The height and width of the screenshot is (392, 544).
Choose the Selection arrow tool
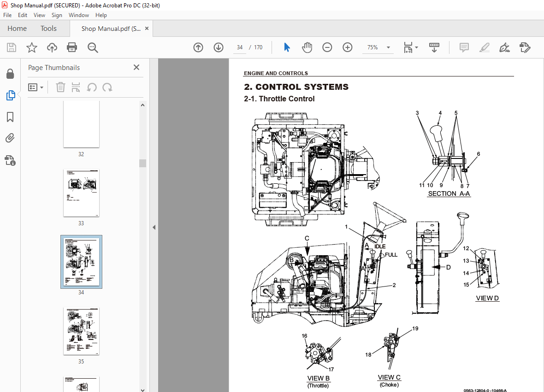click(287, 47)
